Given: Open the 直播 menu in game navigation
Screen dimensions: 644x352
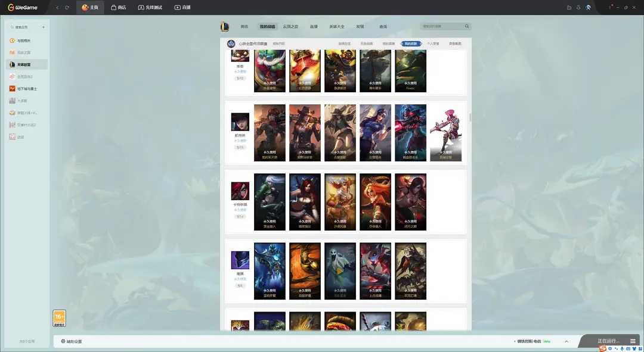Looking at the screenshot, I should click(314, 27).
